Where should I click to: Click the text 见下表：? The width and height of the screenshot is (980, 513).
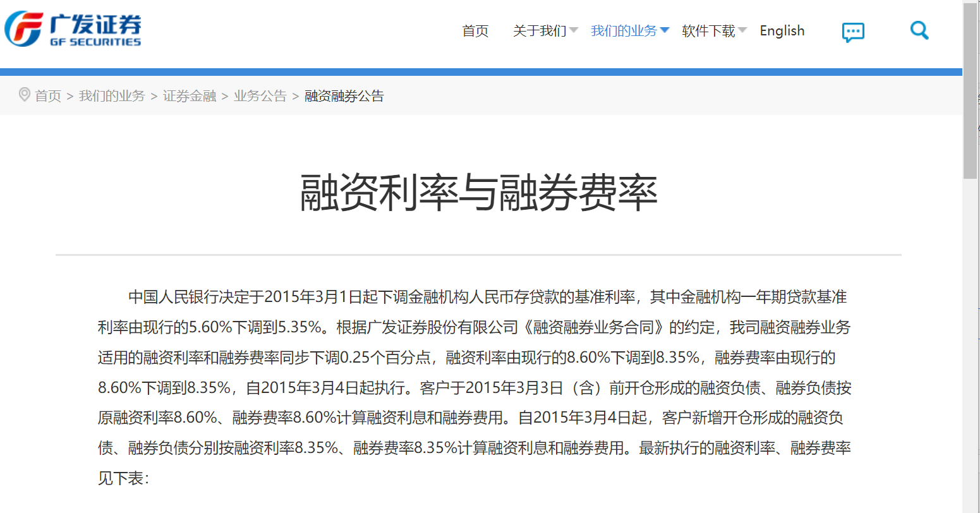point(123,478)
